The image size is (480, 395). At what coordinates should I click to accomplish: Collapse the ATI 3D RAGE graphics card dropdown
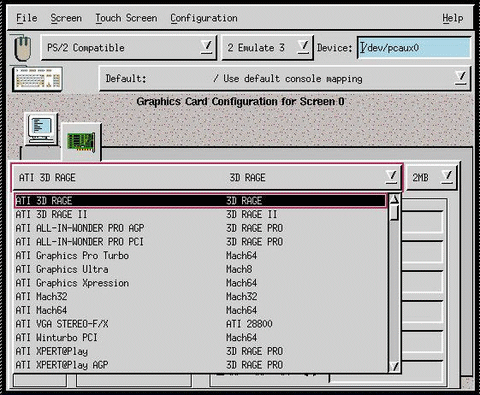pos(207,177)
